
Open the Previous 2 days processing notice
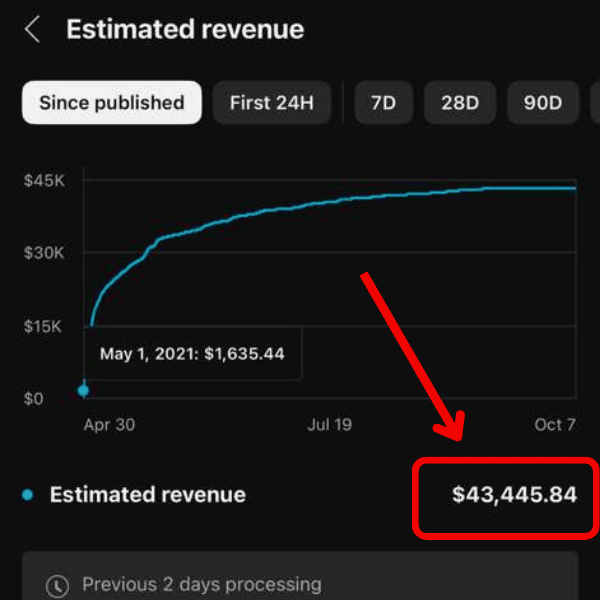pyautogui.click(x=201, y=584)
